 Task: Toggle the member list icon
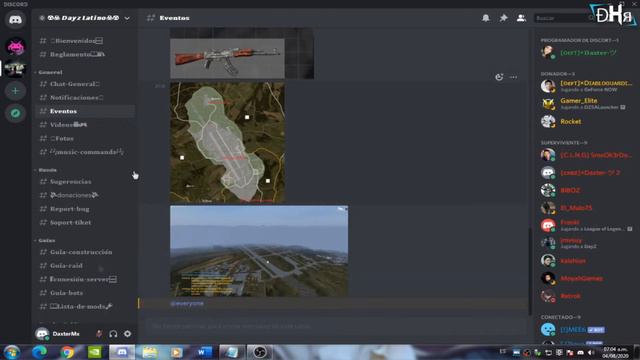click(x=521, y=18)
